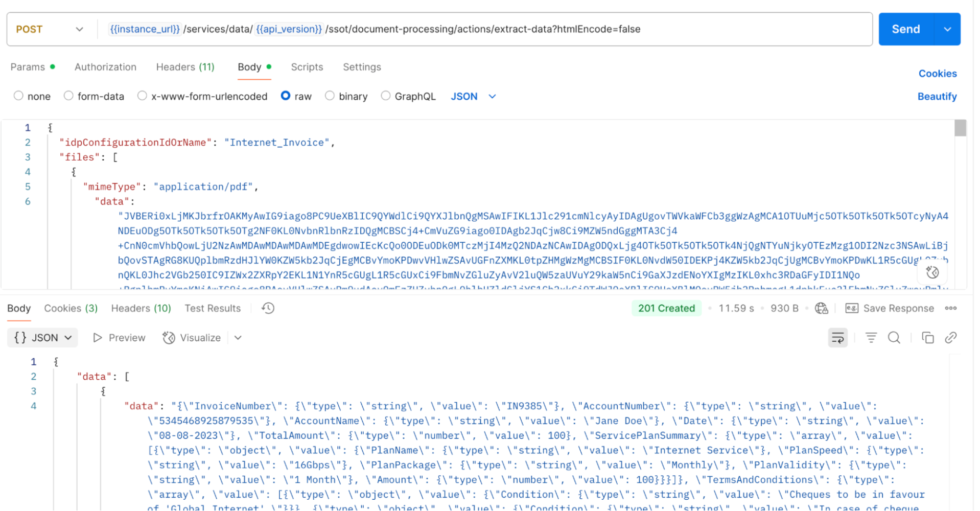Select the request Body tab
Viewport: 980px width, 511px height.
254,67
